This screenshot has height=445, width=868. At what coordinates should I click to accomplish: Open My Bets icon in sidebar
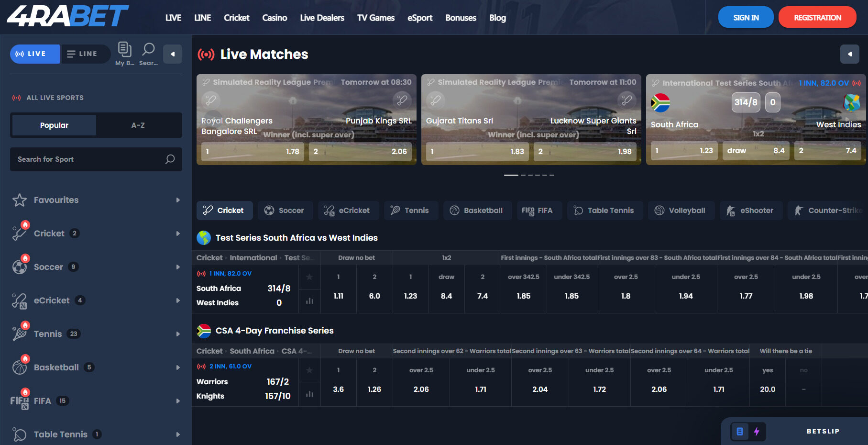tap(125, 54)
